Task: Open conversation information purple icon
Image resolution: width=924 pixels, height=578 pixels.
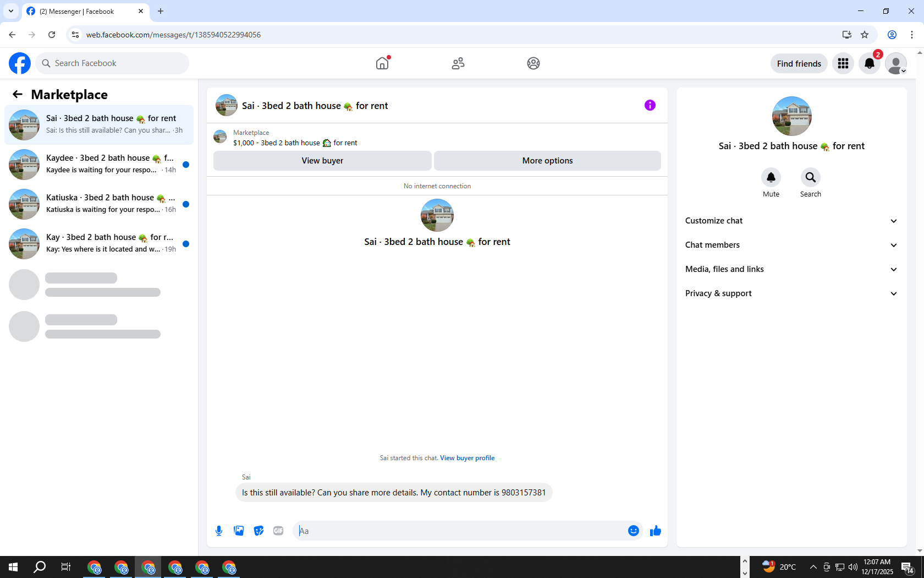Action: click(650, 105)
